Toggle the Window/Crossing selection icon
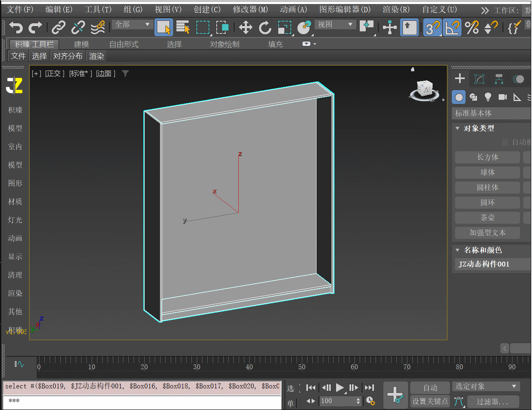The height and width of the screenshot is (410, 532). (222, 27)
